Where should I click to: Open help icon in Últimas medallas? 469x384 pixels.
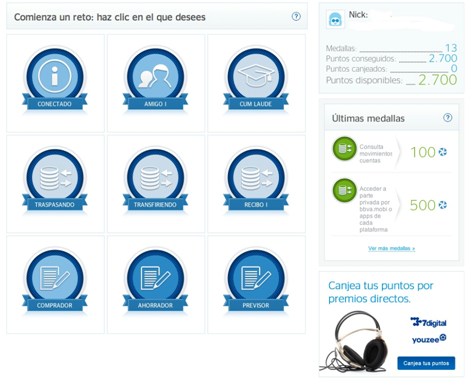(x=448, y=118)
